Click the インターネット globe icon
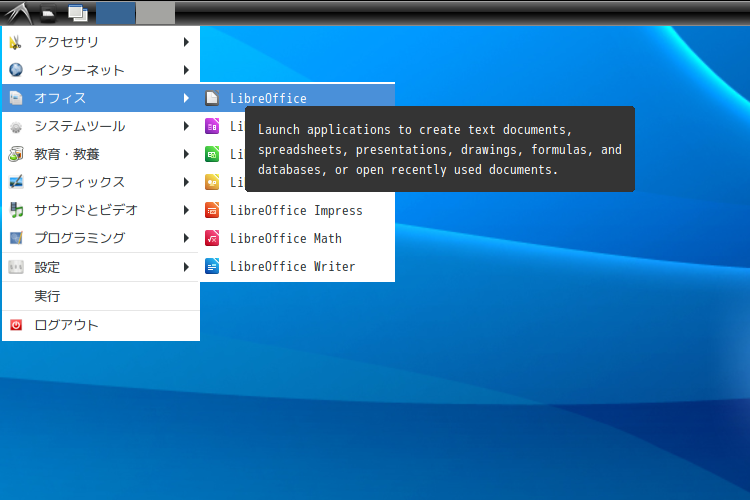Viewport: 750px width, 500px height. point(16,70)
